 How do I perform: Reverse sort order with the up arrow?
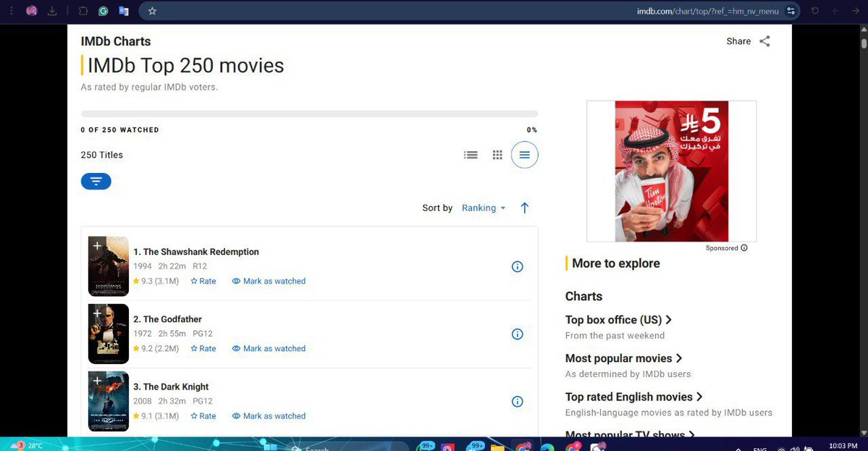coord(524,208)
